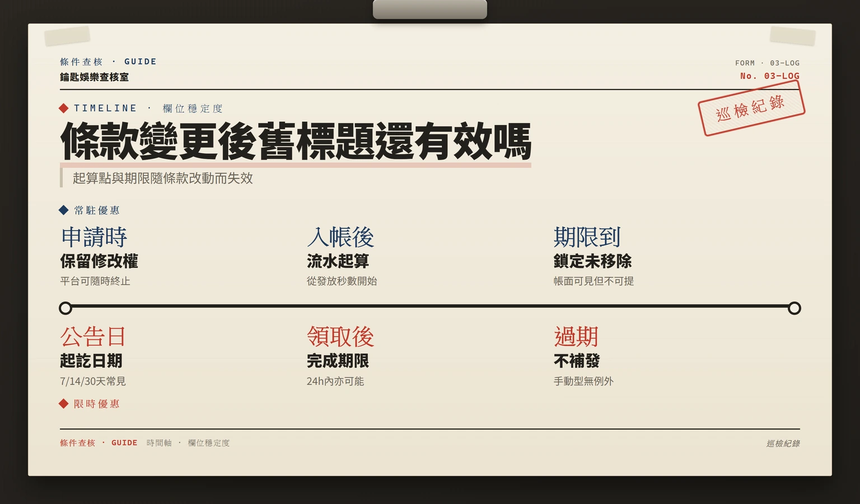860x504 pixels.
Task: Click the header text 條件查核 · GUIDE
Action: coord(109,62)
